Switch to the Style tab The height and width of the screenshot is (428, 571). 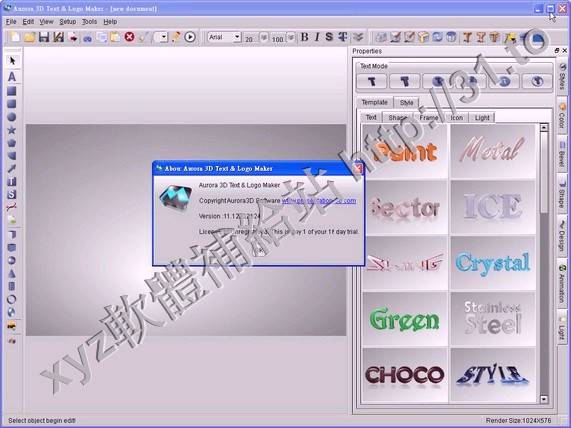coord(406,103)
